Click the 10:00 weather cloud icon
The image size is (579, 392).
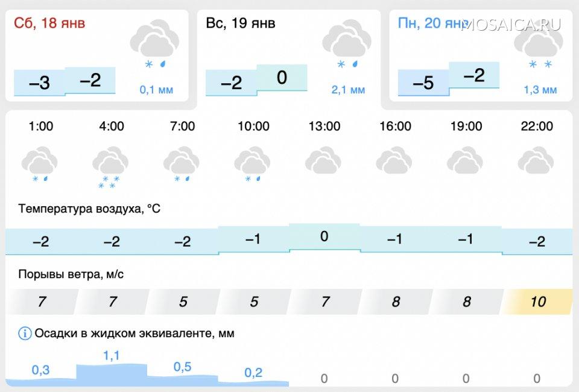tap(253, 164)
